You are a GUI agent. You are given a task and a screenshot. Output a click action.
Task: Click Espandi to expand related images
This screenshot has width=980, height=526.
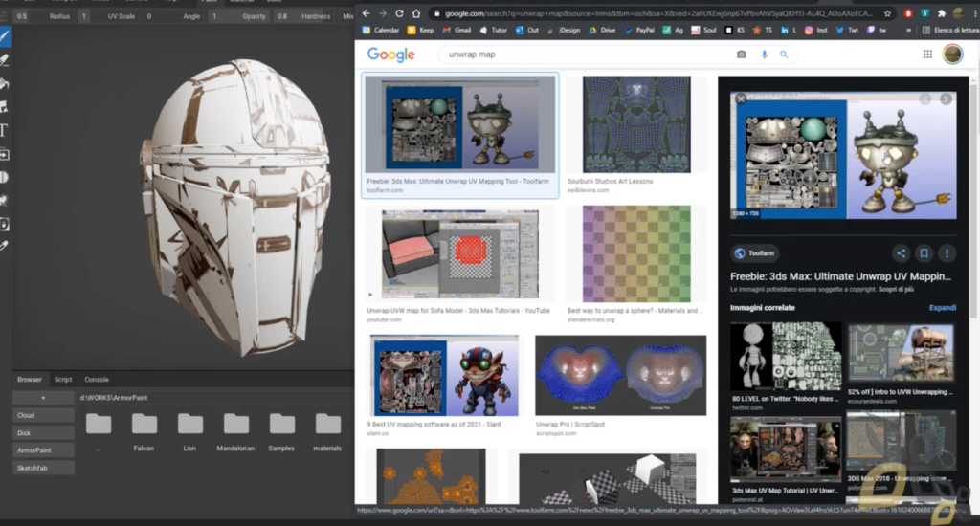click(943, 307)
